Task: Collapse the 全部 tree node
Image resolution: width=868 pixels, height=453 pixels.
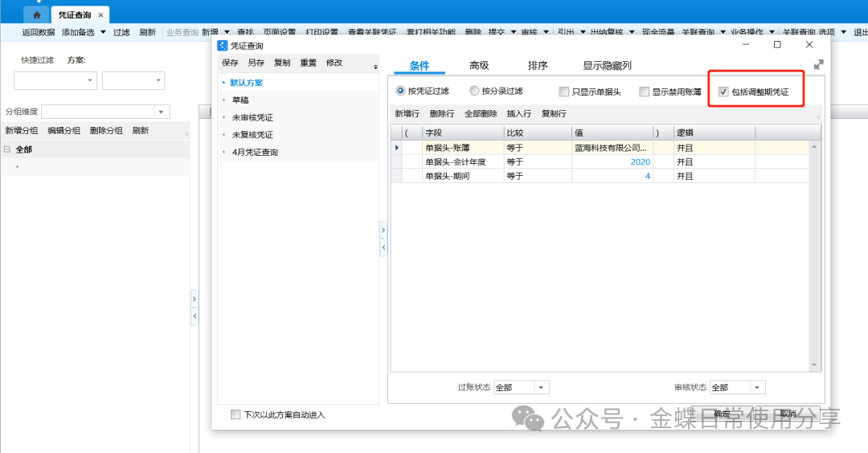Action: [7, 149]
